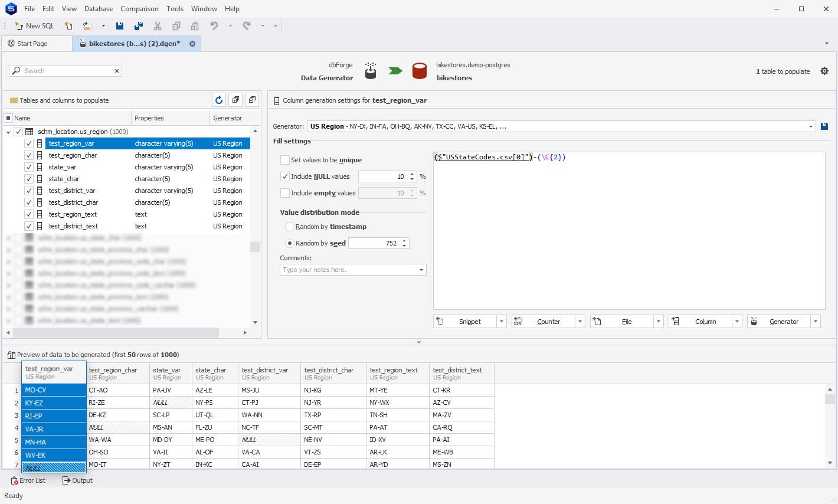
Task: Close the bikestores dgen tab
Action: pyautogui.click(x=192, y=44)
